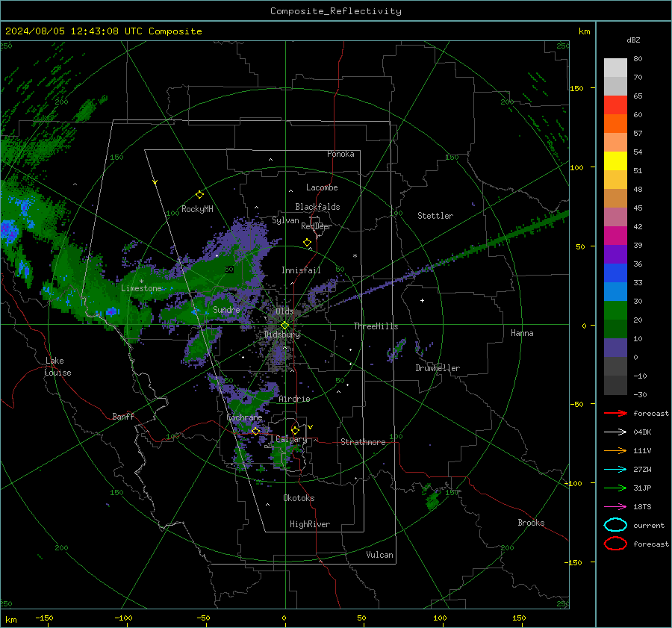Click the cyan current ellipse legend icon
The image size is (672, 628).
(x=615, y=525)
